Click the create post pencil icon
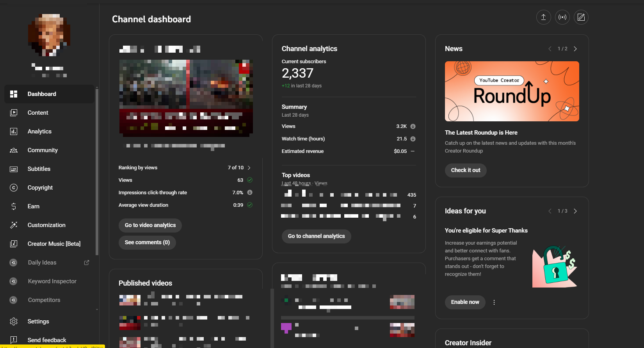Viewport: 644px width, 348px height. click(581, 17)
